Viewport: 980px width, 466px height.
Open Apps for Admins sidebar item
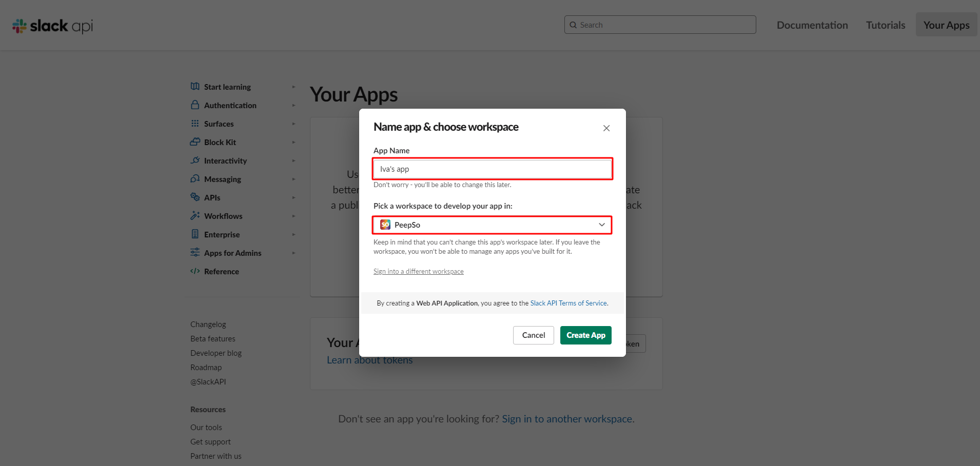(x=233, y=253)
